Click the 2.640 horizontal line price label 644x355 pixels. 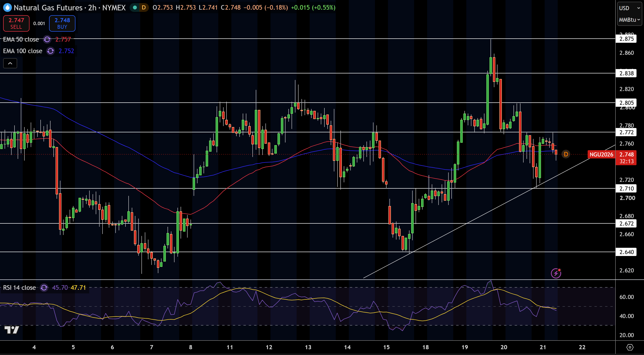626,252
